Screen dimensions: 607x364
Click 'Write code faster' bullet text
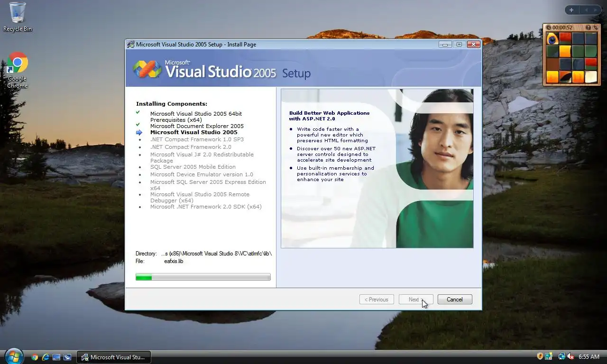[x=332, y=135]
